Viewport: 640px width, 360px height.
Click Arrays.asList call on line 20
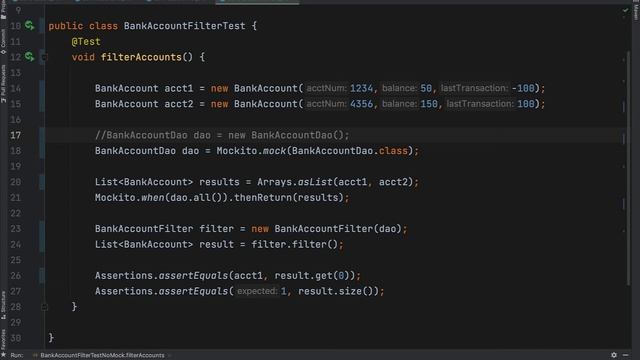[x=335, y=182]
